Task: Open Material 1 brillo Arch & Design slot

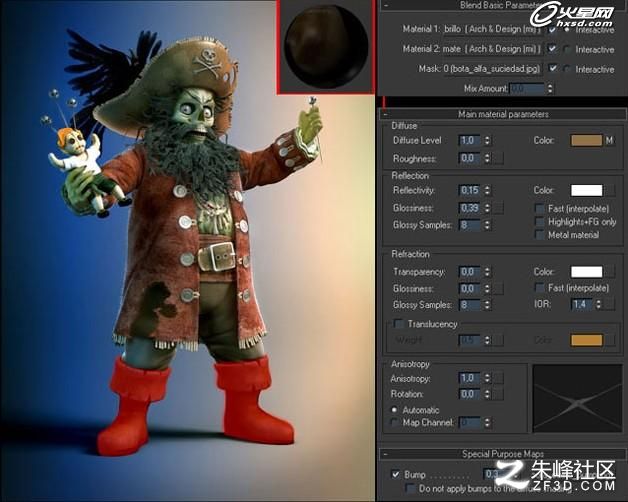Action: pyautogui.click(x=492, y=29)
